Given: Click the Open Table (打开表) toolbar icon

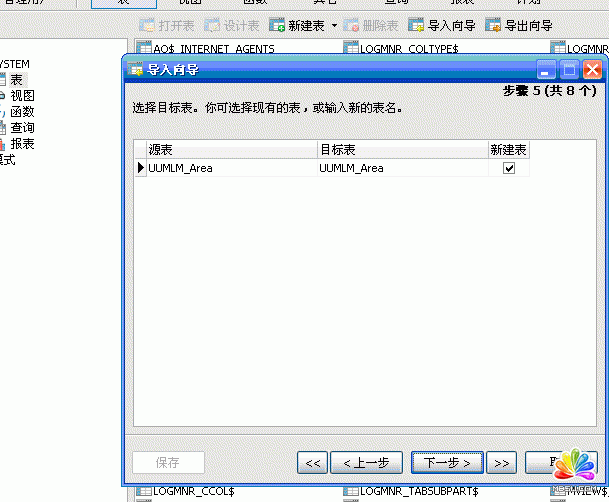Looking at the screenshot, I should (x=147, y=25).
